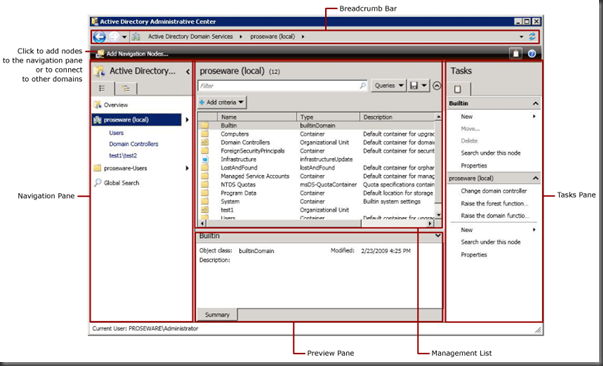Click the blue Back navigation arrow
The height and width of the screenshot is (366, 603).
pyautogui.click(x=99, y=37)
